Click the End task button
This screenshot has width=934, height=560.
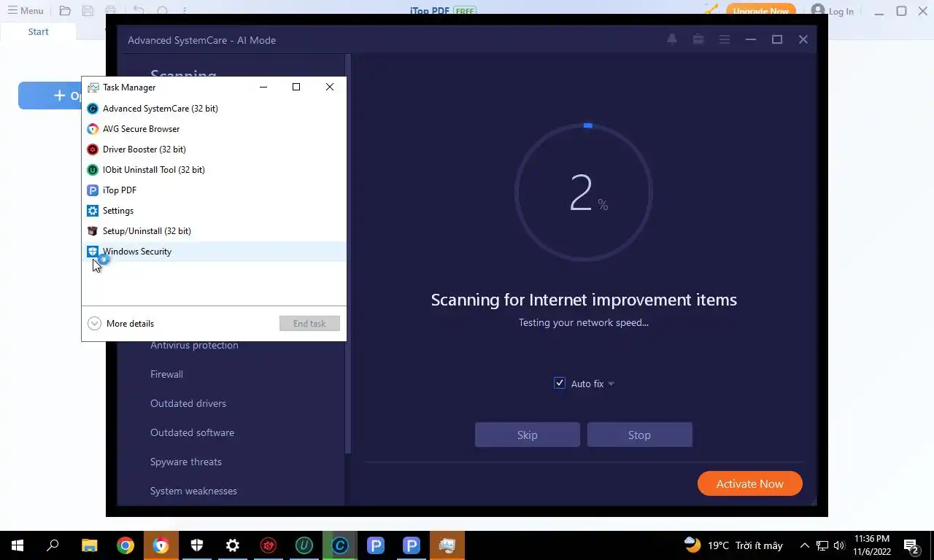(x=309, y=324)
